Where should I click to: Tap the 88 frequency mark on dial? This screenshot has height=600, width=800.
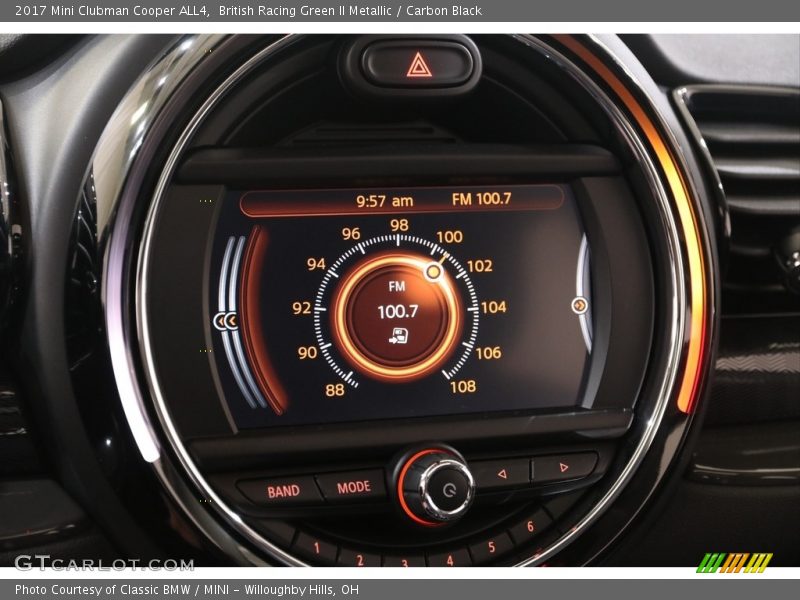pos(334,390)
